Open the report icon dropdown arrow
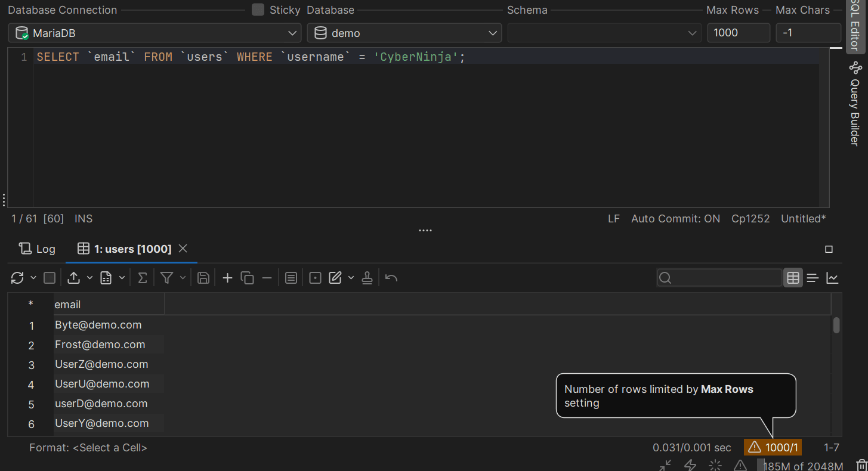Image resolution: width=868 pixels, height=471 pixels. [122, 278]
